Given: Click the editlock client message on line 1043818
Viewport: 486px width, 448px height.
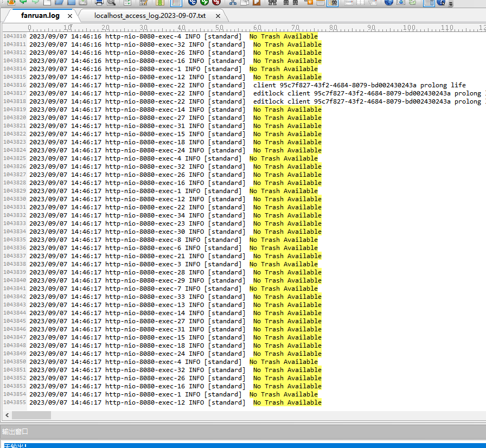Looking at the screenshot, I should click(369, 101).
